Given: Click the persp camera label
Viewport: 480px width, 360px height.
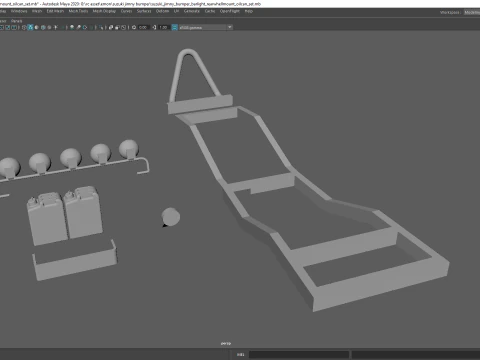Looking at the screenshot, I should click(x=226, y=343).
